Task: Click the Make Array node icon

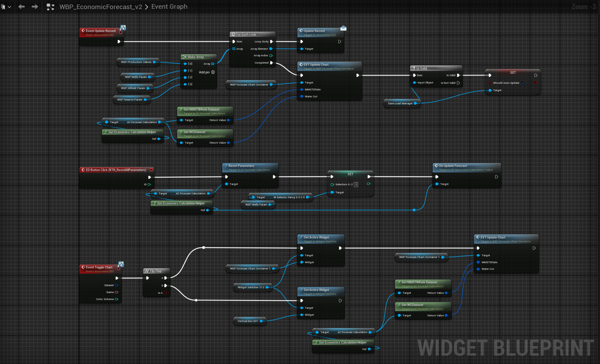Action: (x=184, y=57)
